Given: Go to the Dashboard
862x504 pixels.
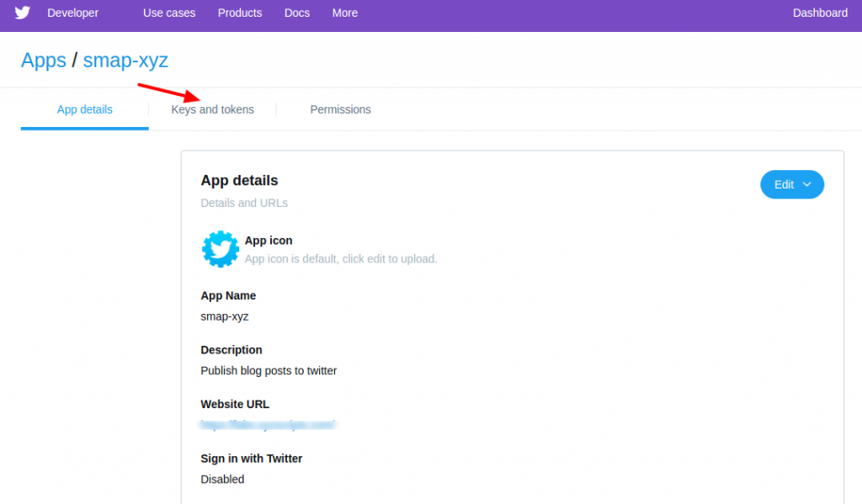Looking at the screenshot, I should coord(819,13).
